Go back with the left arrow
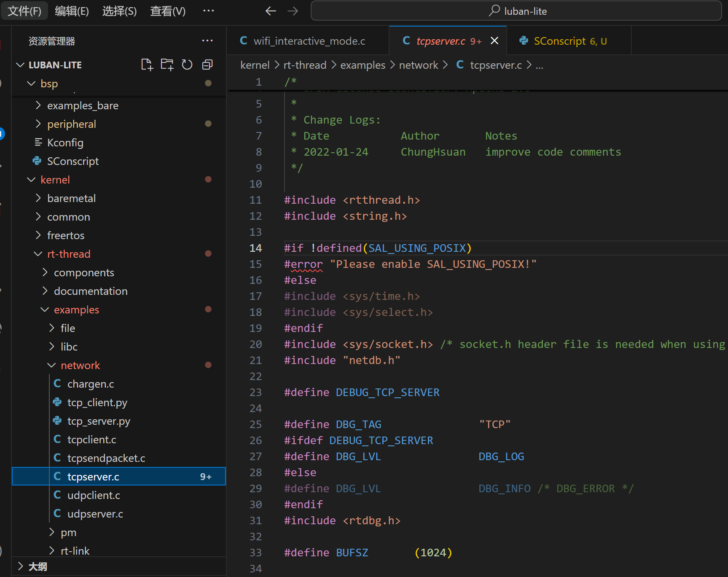Image resolution: width=728 pixels, height=577 pixels. click(271, 11)
